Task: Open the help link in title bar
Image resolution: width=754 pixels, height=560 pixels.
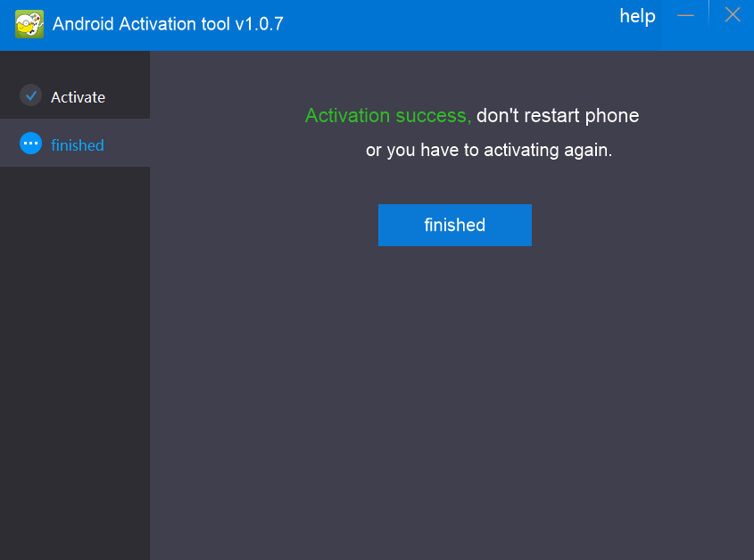Action: click(x=637, y=16)
